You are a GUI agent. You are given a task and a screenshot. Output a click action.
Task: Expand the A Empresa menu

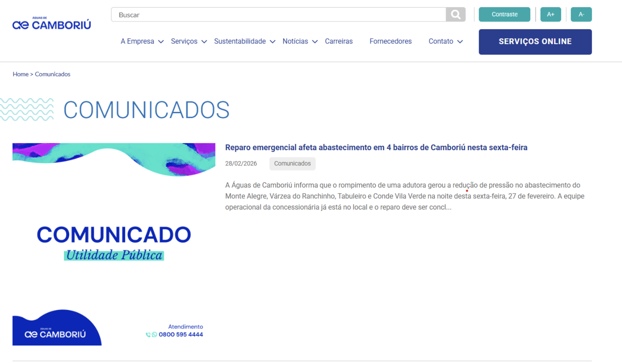(142, 41)
